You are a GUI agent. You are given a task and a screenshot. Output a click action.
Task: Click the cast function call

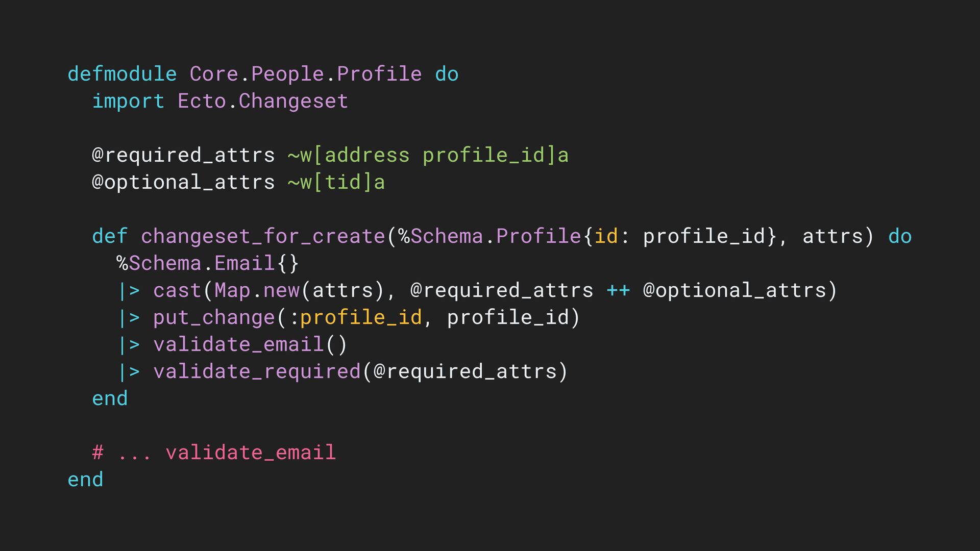click(177, 290)
